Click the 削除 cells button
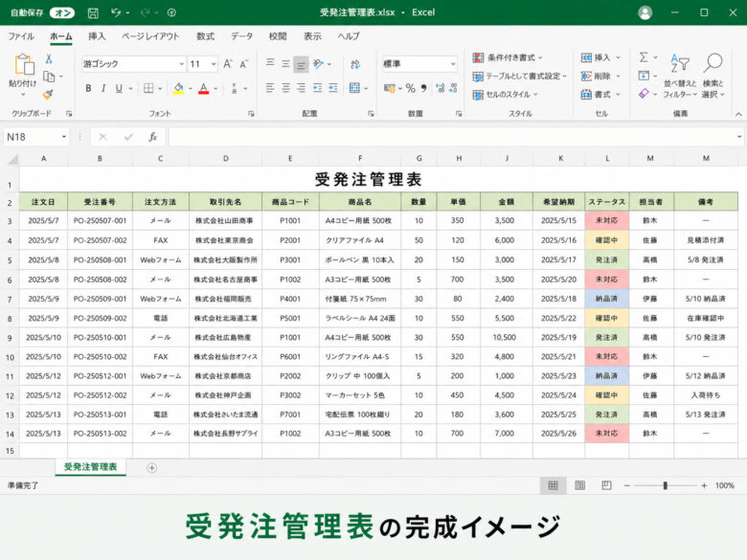This screenshot has height=560, width=747. coord(600,76)
